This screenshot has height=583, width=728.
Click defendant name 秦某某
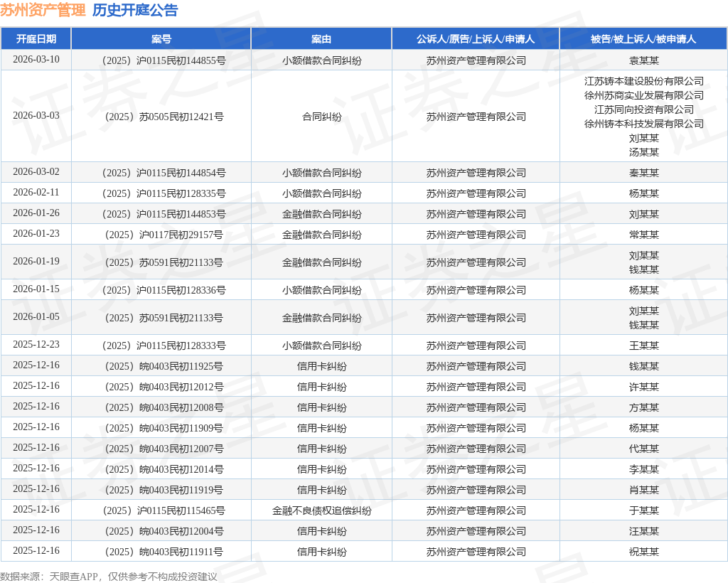point(644,173)
